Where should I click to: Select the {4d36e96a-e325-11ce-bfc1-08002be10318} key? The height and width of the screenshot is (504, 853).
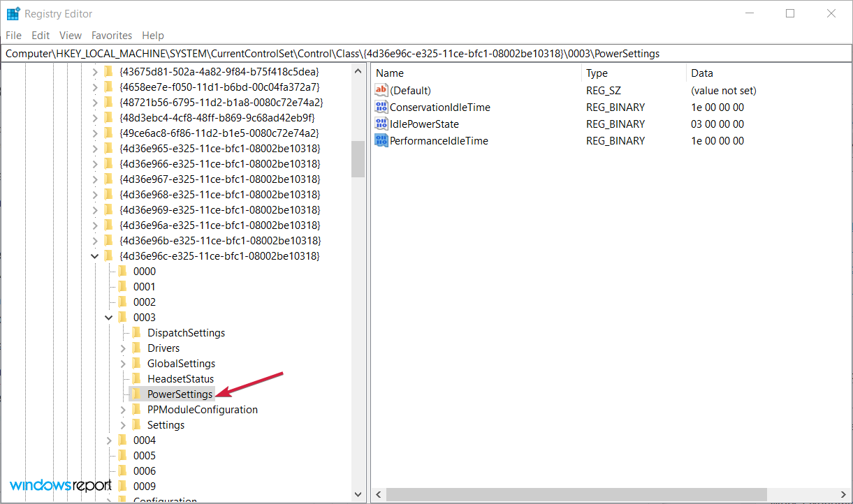click(x=220, y=225)
